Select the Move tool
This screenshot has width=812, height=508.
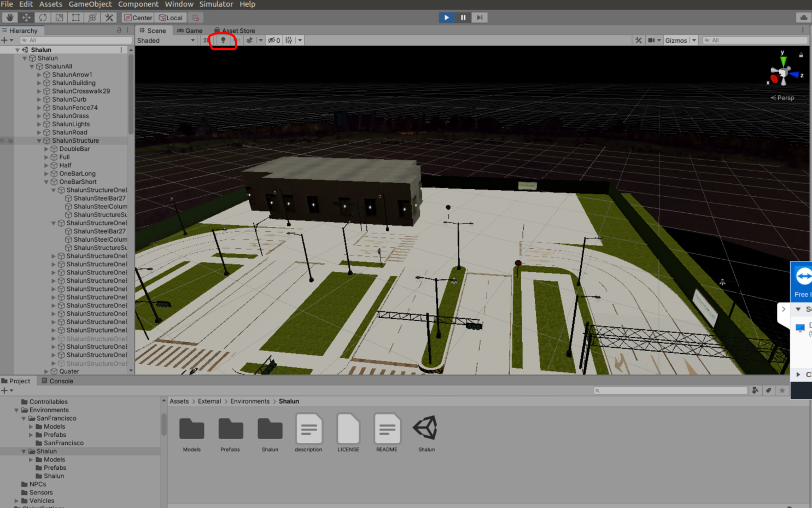click(x=26, y=17)
